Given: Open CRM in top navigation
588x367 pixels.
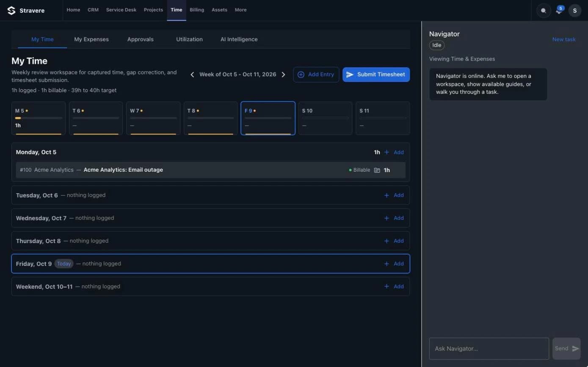Looking at the screenshot, I should [x=93, y=10].
